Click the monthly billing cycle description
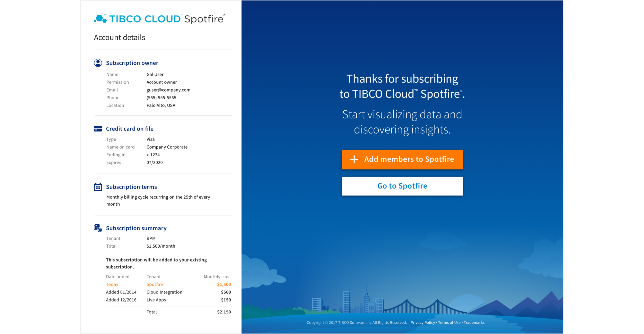This screenshot has height=334, width=644. 158,200
